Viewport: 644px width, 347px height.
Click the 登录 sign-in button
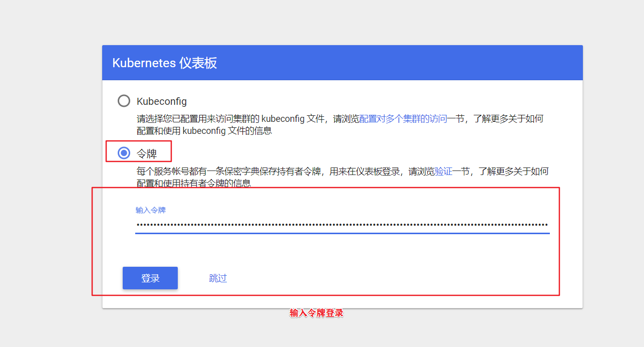150,278
